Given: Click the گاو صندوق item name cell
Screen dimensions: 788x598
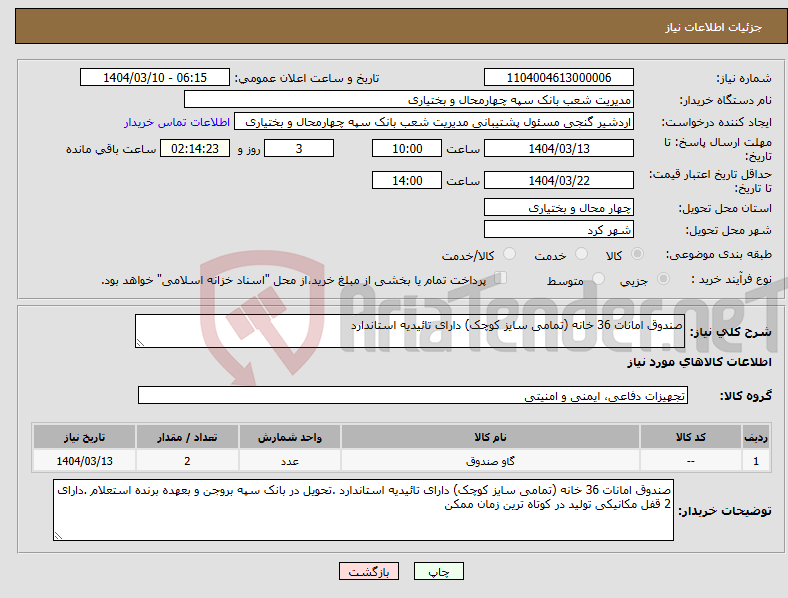Looking at the screenshot, I should coord(490,461).
